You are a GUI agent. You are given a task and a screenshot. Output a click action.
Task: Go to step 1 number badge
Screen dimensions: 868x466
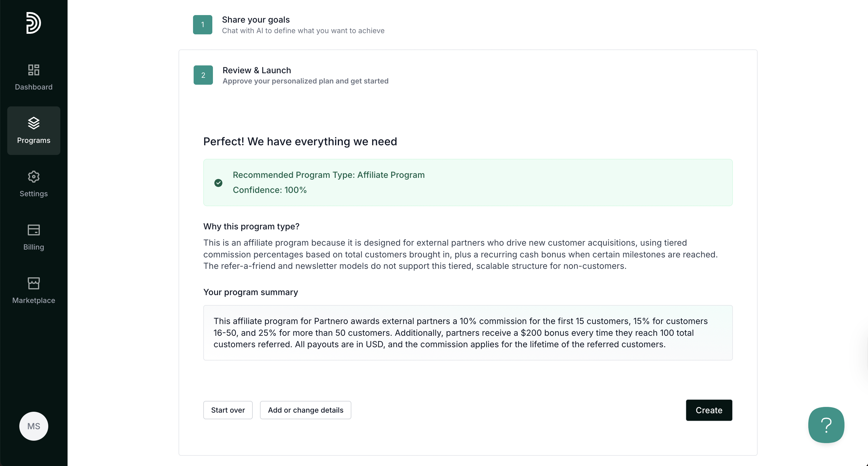(202, 25)
